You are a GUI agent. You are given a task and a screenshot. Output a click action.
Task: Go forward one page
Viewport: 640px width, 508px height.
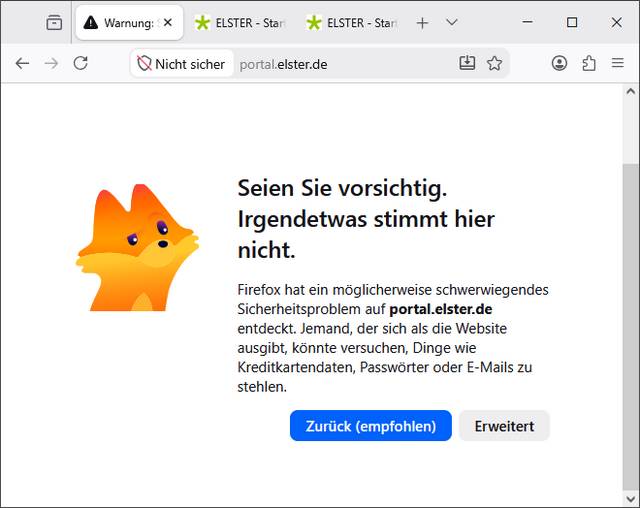tap(51, 63)
